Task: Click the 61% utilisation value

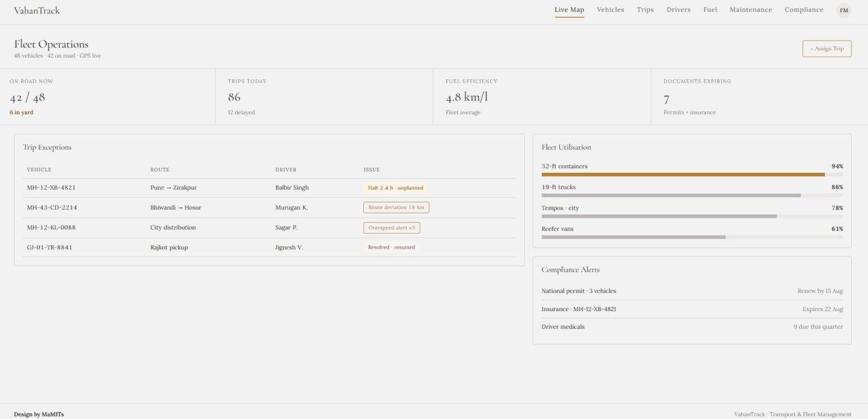Action: pyautogui.click(x=837, y=229)
